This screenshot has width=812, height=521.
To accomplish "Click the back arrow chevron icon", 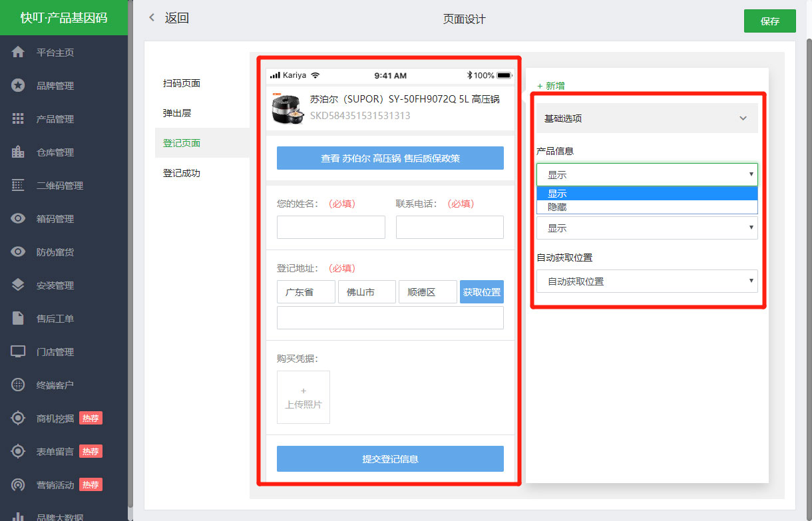I will [152, 18].
